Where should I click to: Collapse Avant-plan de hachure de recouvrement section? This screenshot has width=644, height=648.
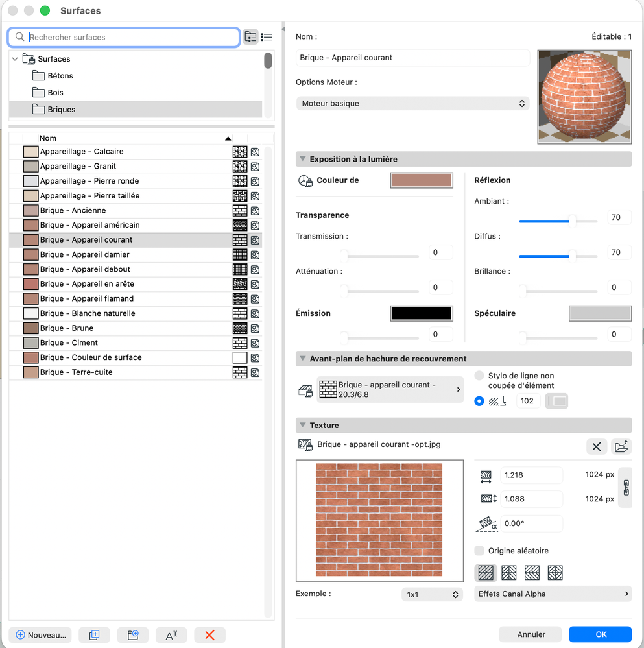pyautogui.click(x=303, y=358)
